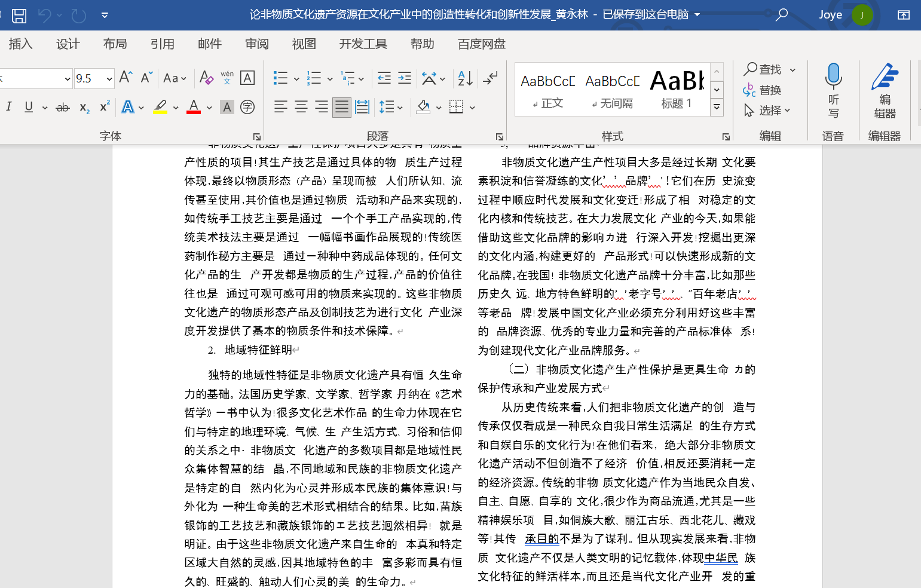Viewport: 921px width, 588px height.
Task: Open the 开发工具 tab
Action: click(x=363, y=44)
